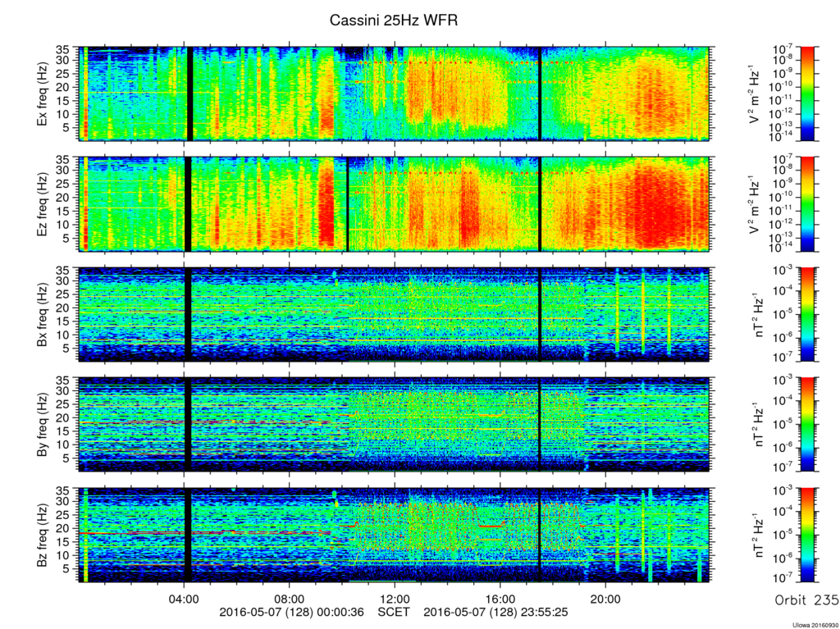
Task: Click the Ez panel color scale bar
Action: (807, 204)
